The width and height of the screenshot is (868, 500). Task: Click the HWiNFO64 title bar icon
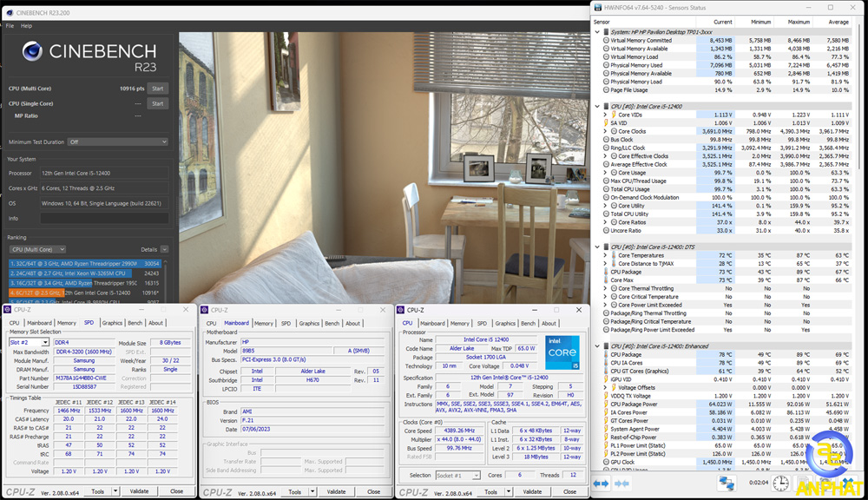click(598, 8)
